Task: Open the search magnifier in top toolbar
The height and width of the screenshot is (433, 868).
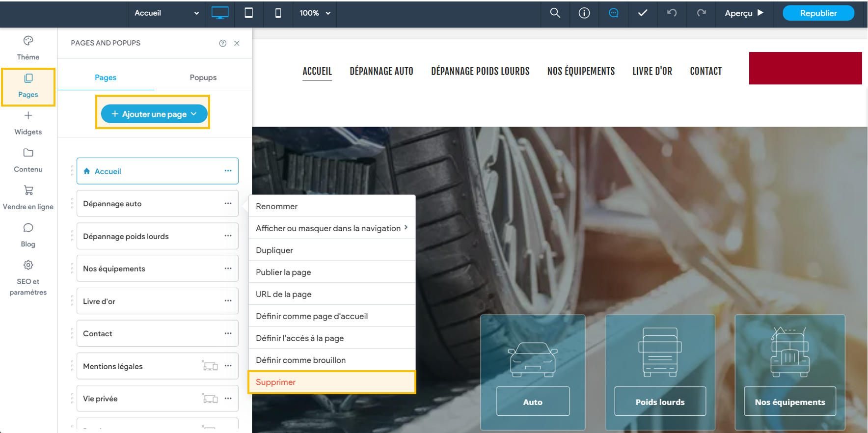Action: (555, 13)
